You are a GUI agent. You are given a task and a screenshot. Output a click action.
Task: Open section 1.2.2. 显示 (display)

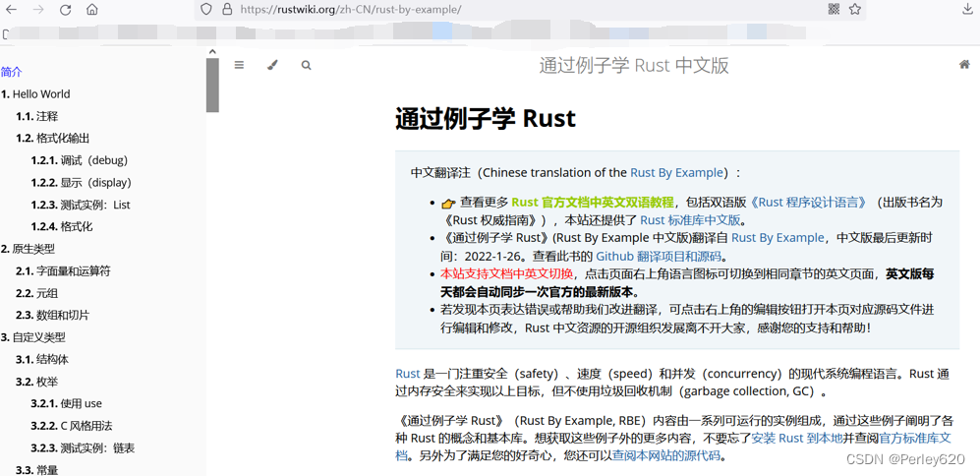point(82,183)
